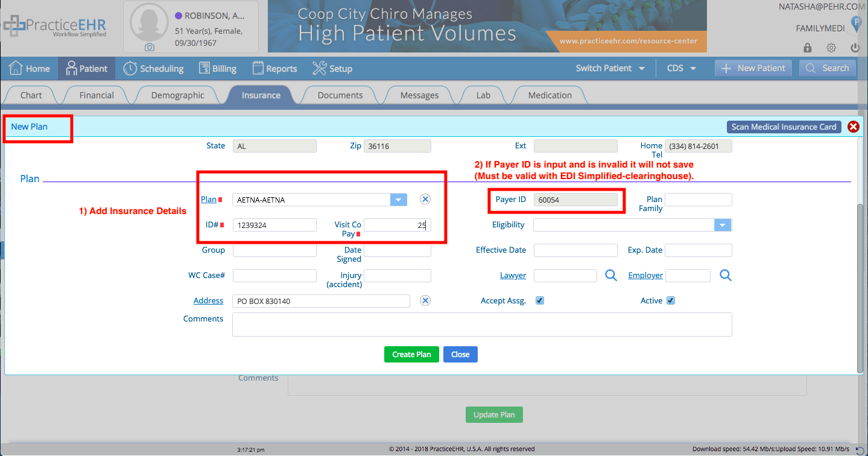868x456 pixels.
Task: Click the lock icon in the top-right corner
Action: [806, 47]
